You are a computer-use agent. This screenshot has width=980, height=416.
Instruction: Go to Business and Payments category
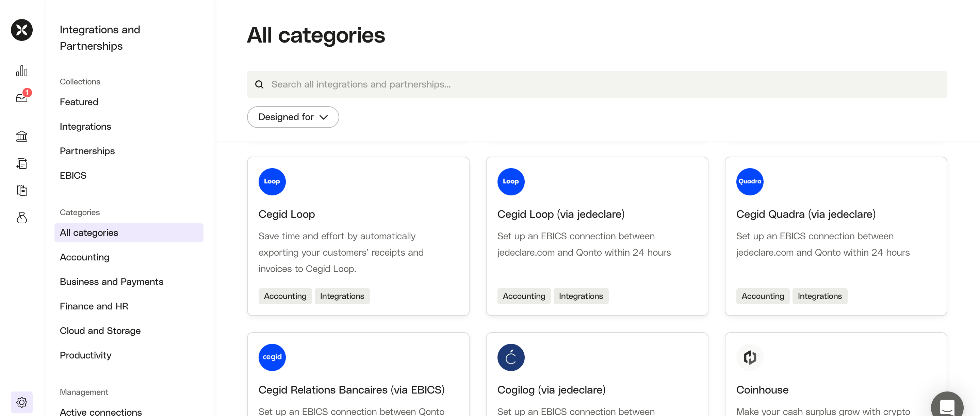click(111, 282)
